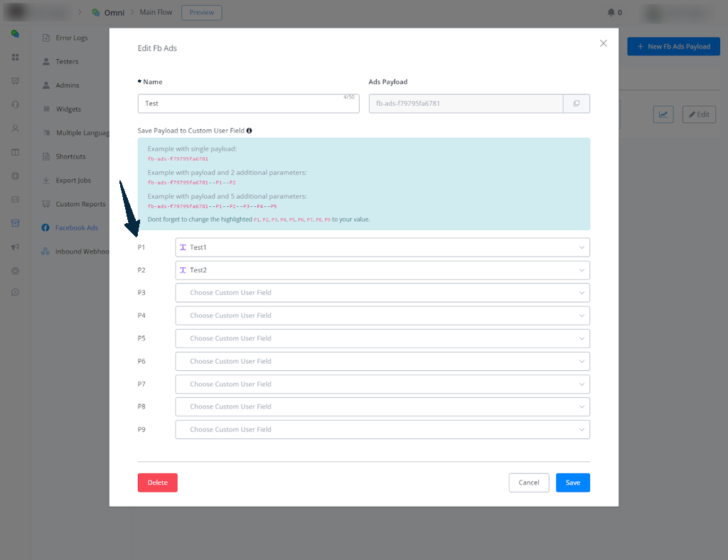
Task: Go to Multiple Languages in sidebar
Action: [82, 133]
